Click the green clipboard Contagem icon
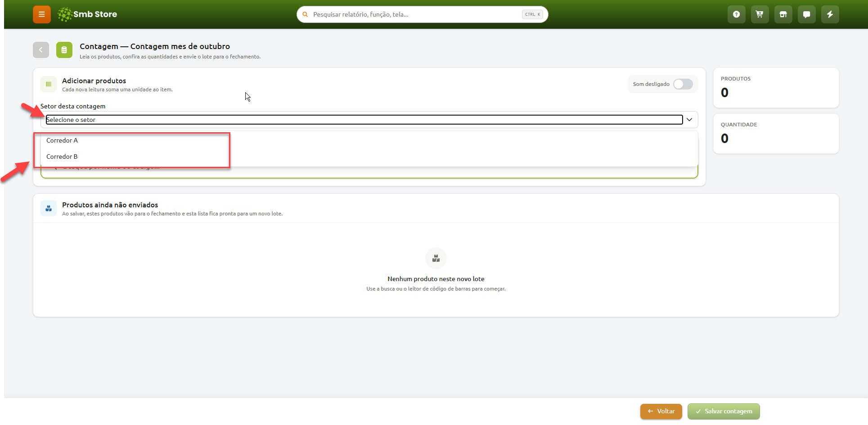 (64, 50)
